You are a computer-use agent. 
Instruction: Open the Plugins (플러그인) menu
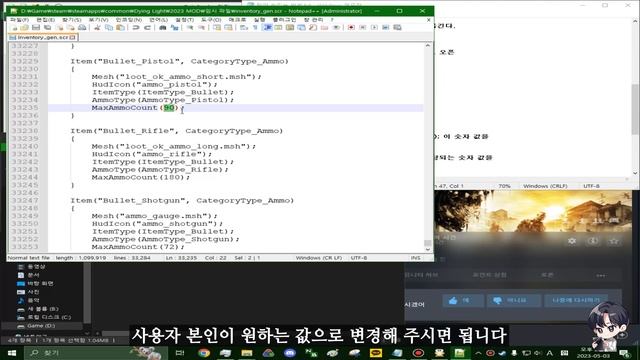point(284,20)
